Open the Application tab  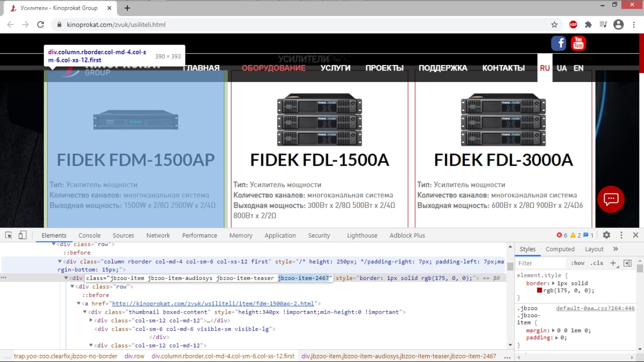point(280,235)
